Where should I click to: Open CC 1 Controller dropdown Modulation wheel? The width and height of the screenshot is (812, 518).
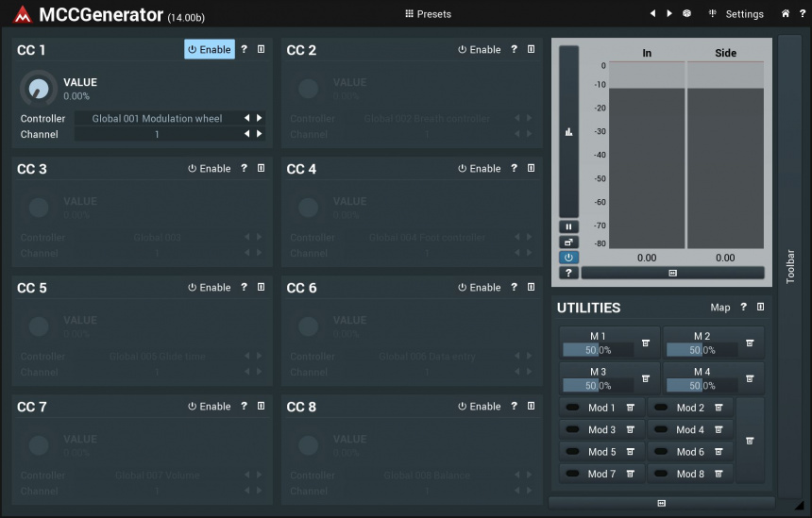[x=157, y=119]
